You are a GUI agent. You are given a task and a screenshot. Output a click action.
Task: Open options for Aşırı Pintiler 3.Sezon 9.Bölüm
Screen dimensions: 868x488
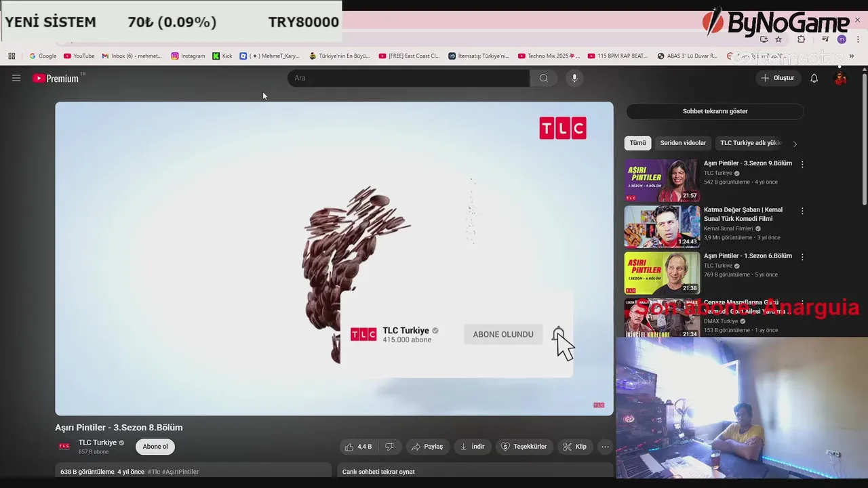(802, 165)
